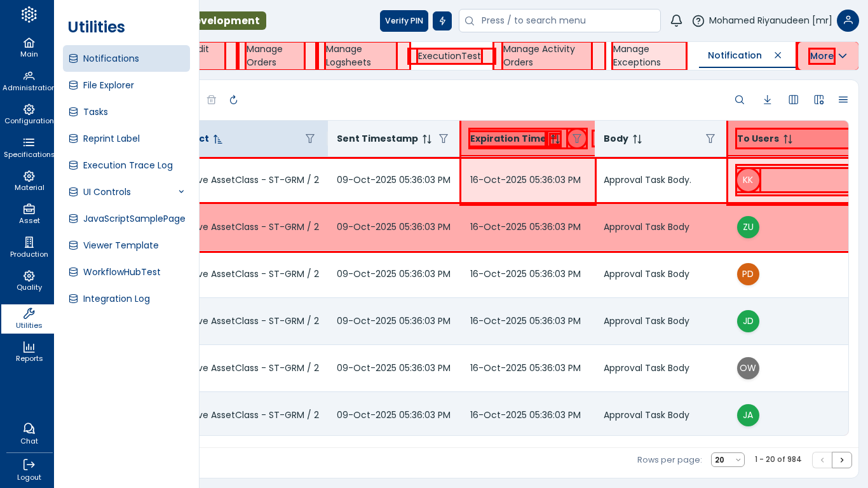The image size is (868, 488).
Task: Open the column chooser icon
Action: click(x=793, y=100)
